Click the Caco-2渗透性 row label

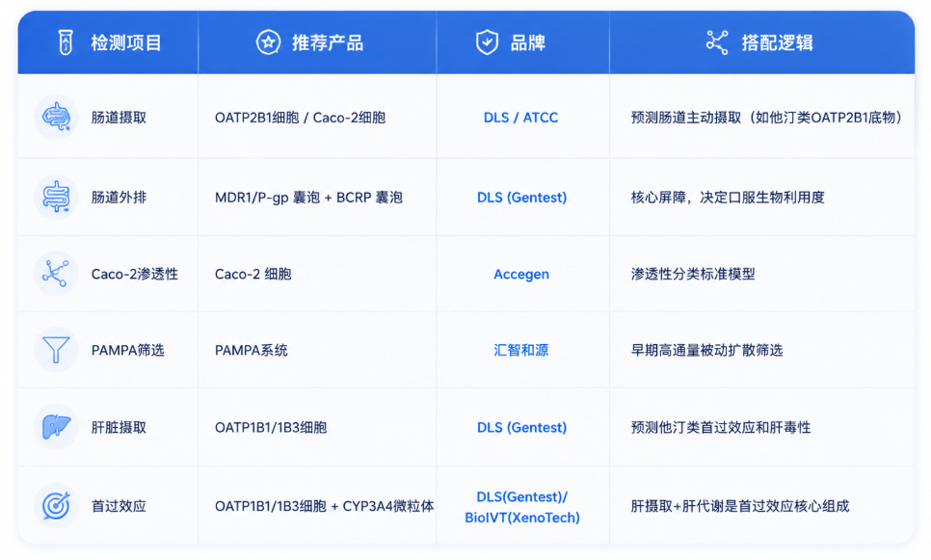(135, 274)
